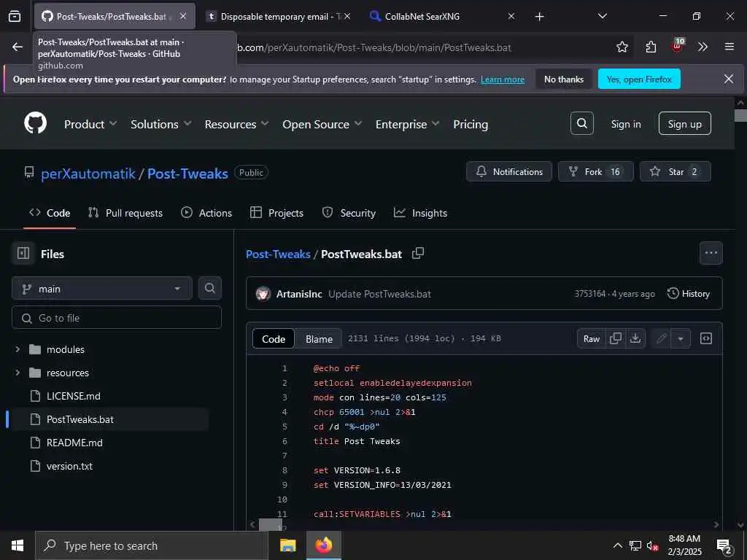Switch to the Code view toggle

274,339
